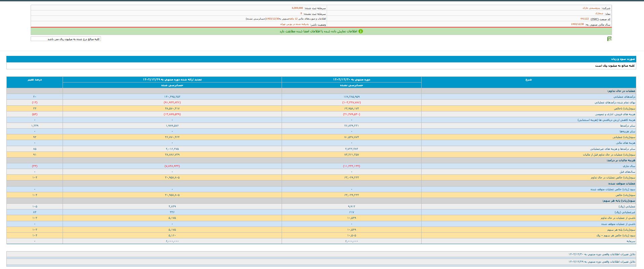Select the ticker symbol شخارک

point(599,13)
